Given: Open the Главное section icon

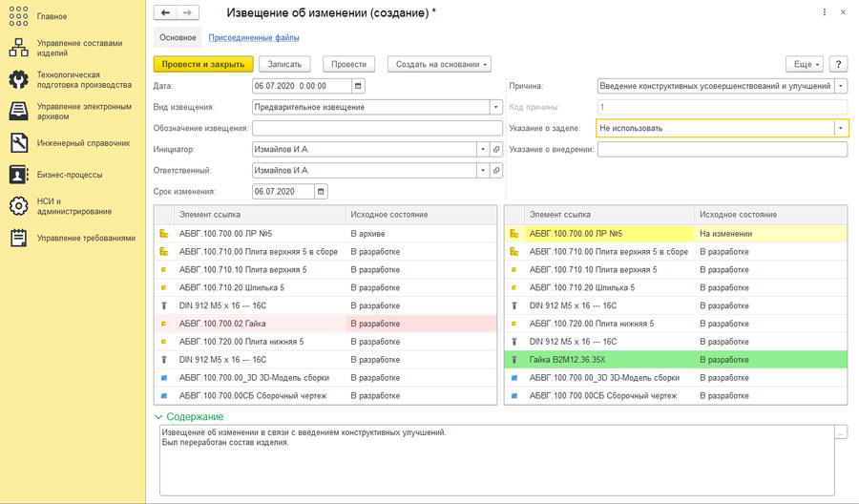Looking at the screenshot, I should (18, 16).
